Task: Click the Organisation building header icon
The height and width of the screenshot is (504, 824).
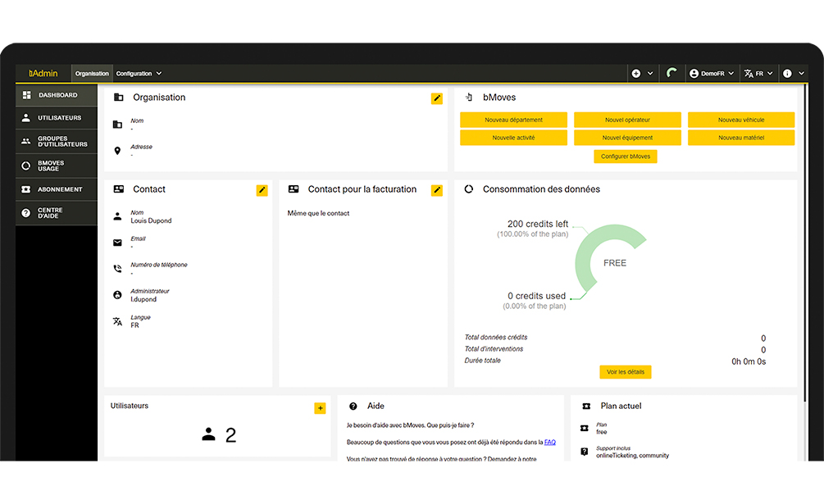Action: tap(119, 98)
